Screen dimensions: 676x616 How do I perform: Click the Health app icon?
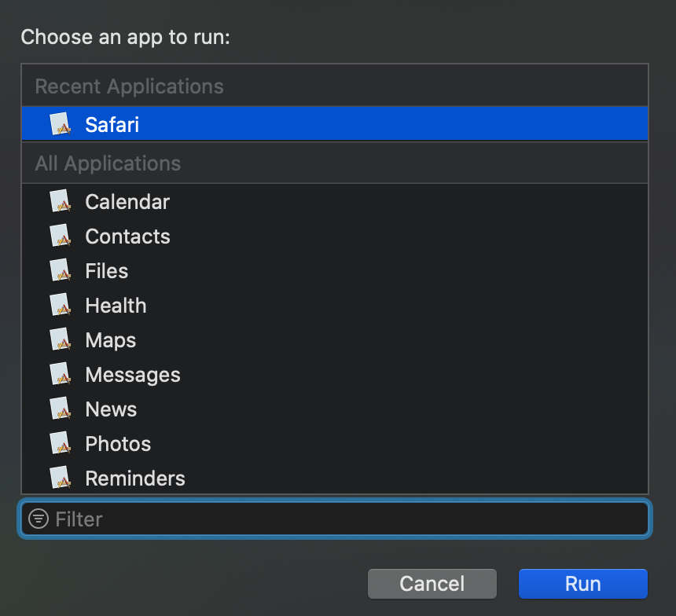point(61,305)
